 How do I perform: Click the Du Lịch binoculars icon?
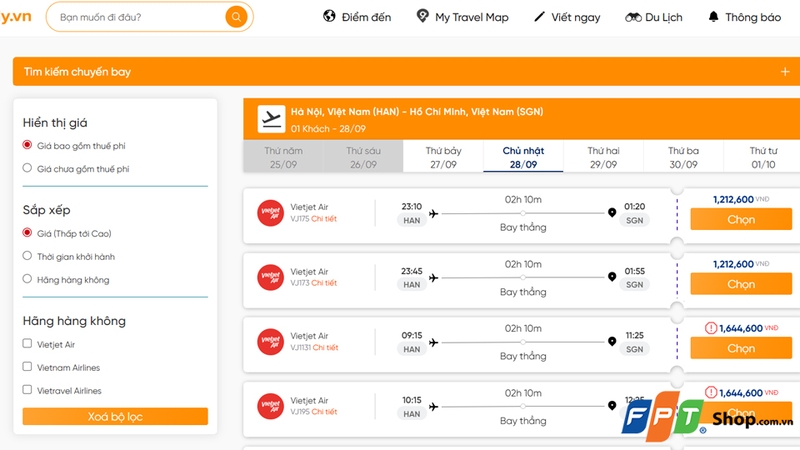[633, 17]
